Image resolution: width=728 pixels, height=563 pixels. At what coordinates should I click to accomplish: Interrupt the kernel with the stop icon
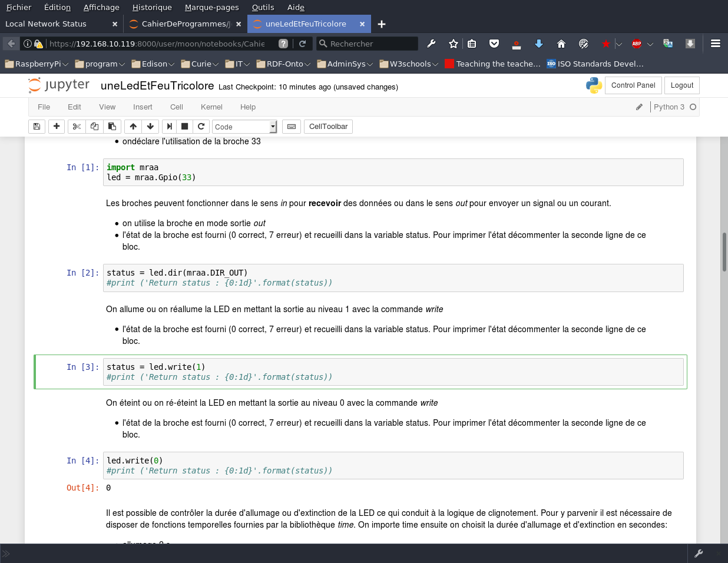185,127
